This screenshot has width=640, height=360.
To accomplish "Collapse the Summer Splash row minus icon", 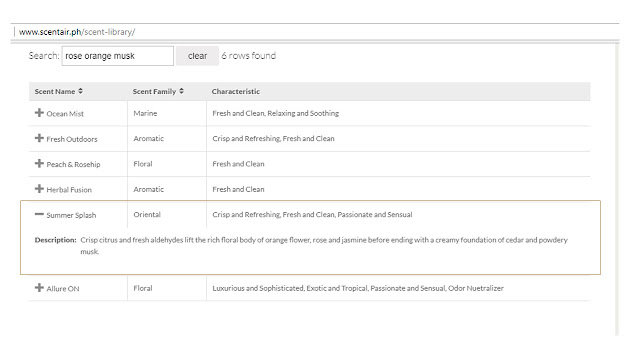I will pos(39,214).
